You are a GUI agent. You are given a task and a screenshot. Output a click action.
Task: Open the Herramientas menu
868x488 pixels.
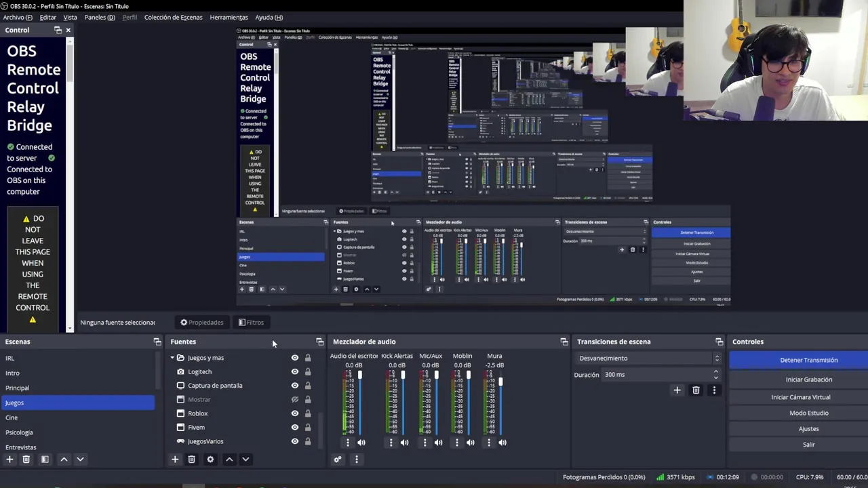229,17
